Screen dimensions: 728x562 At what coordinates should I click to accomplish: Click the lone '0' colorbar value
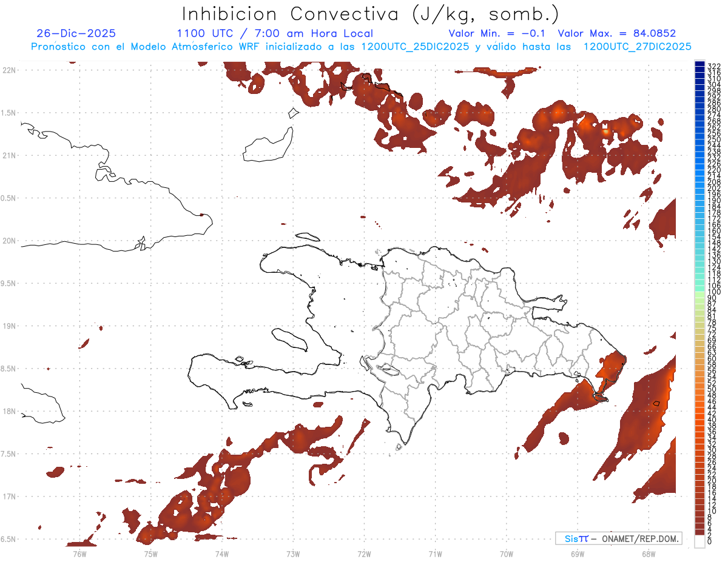pyautogui.click(x=710, y=542)
